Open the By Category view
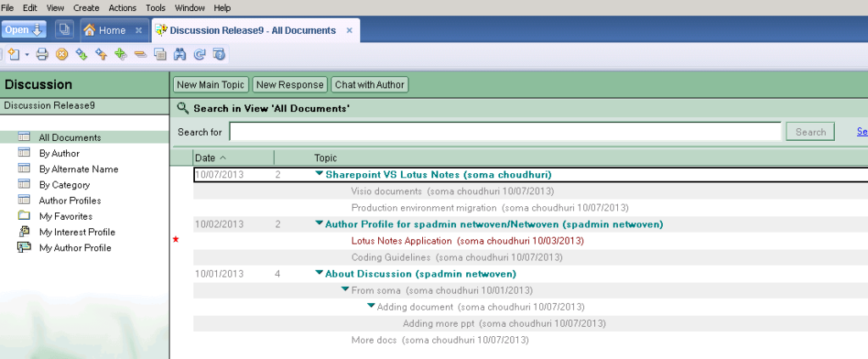868x359 pixels. 64,185
